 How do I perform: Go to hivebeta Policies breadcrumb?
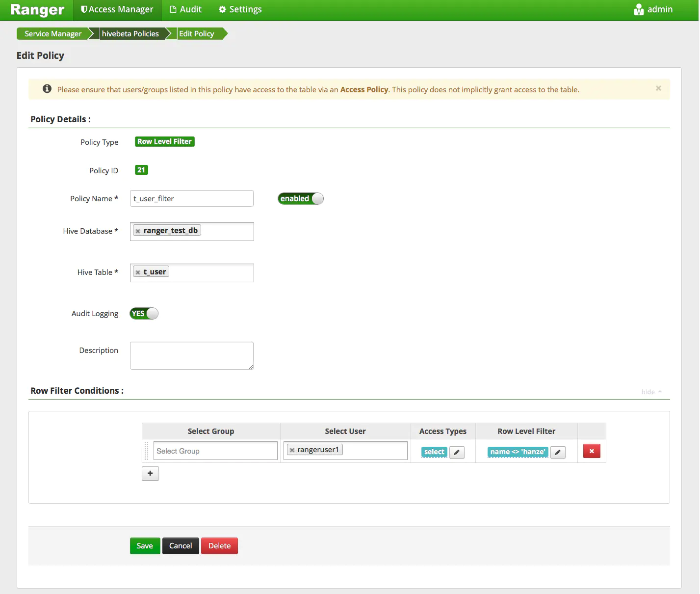click(x=130, y=34)
